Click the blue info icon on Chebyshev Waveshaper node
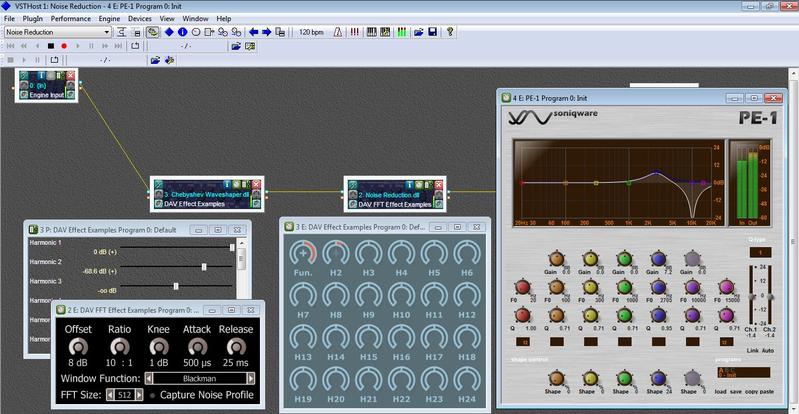 (x=227, y=184)
